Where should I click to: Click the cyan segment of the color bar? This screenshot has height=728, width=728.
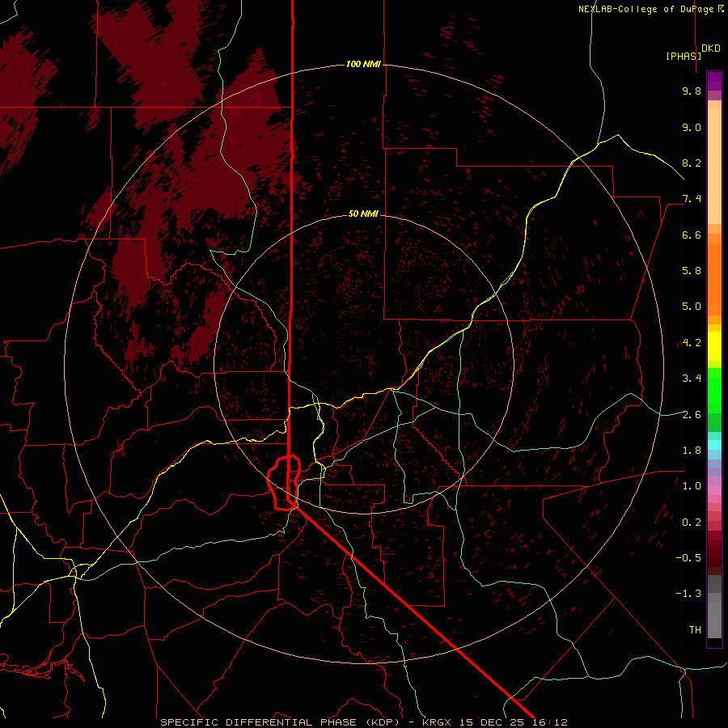click(x=714, y=445)
